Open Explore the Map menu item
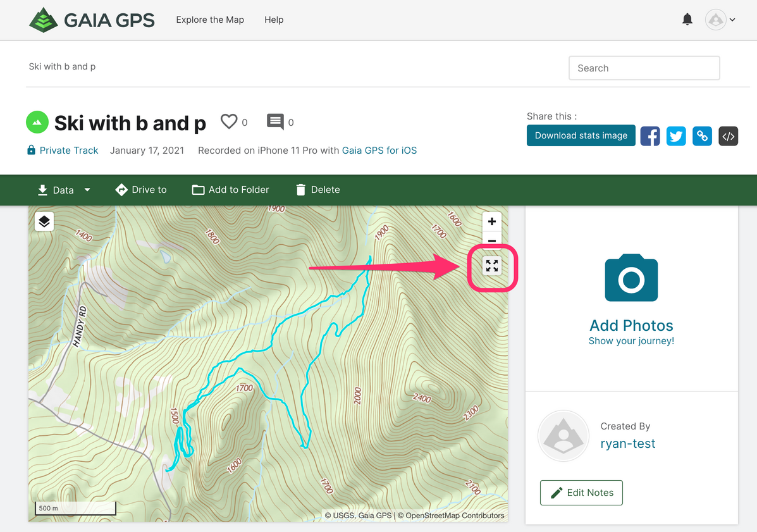Screen dimensions: 757x532 pyautogui.click(x=210, y=20)
